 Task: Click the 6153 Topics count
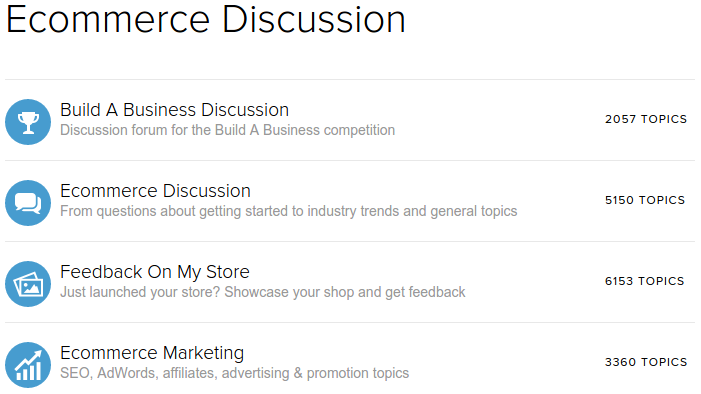[x=644, y=281]
